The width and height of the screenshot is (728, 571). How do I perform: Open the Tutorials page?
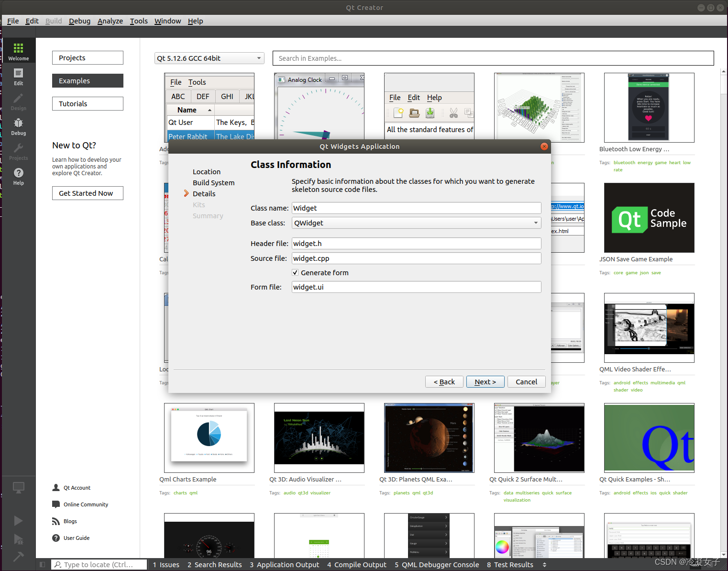[x=88, y=103]
